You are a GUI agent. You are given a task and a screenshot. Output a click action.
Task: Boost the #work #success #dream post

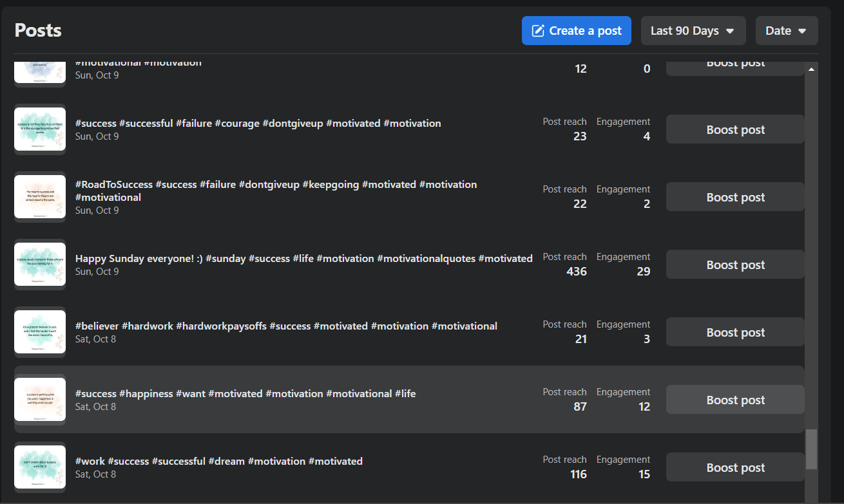click(x=735, y=467)
